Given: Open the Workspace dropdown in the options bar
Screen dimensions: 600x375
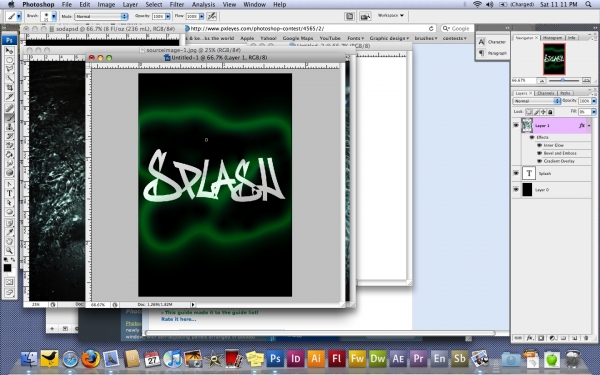Looking at the screenshot, I should pyautogui.click(x=391, y=16).
